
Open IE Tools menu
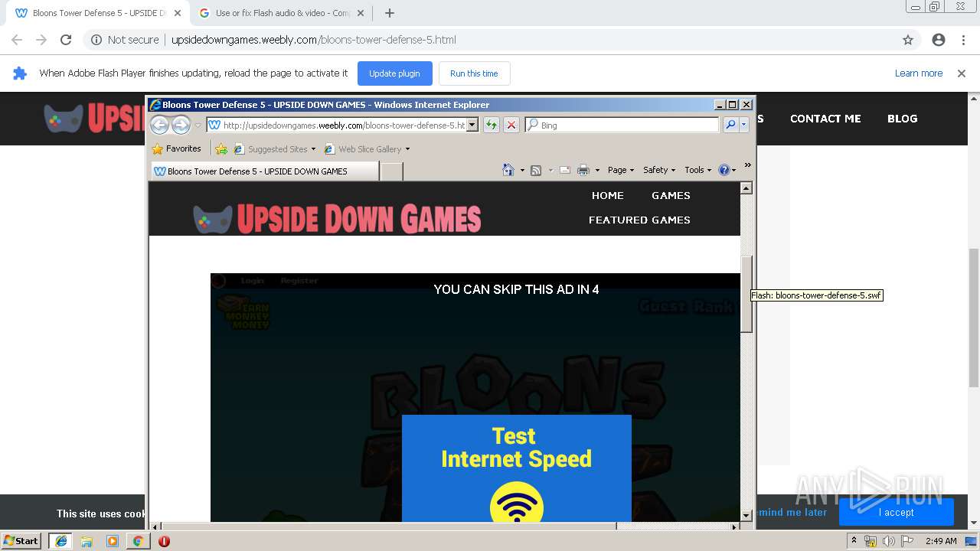(698, 170)
